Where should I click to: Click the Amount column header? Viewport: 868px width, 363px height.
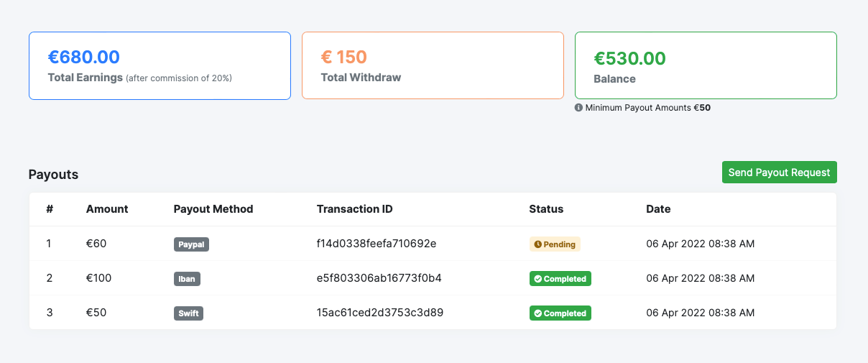(x=107, y=209)
